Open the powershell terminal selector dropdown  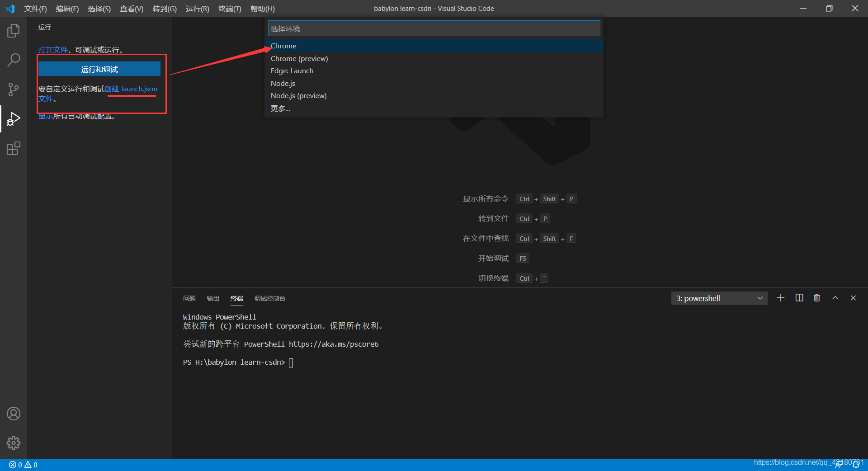click(719, 298)
